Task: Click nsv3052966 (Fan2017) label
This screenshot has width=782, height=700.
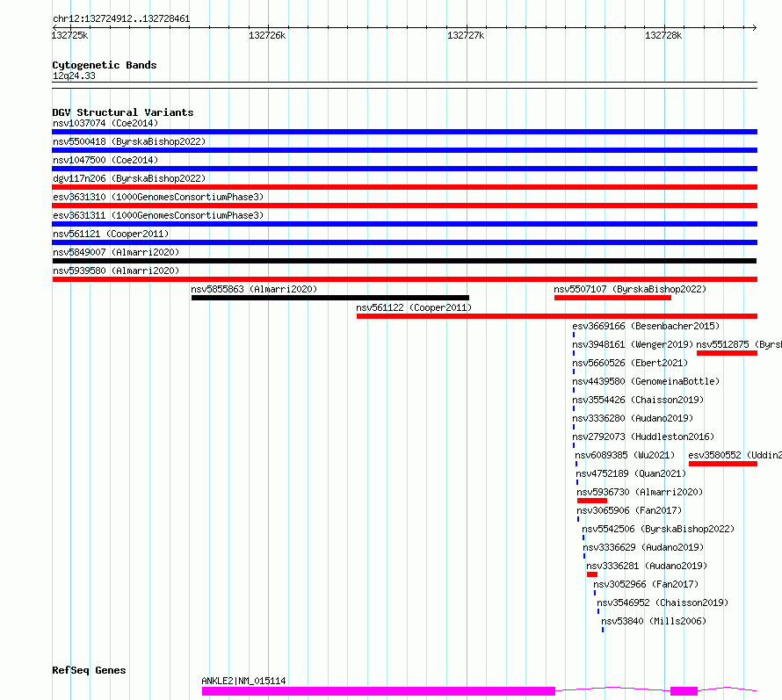Action: (x=646, y=584)
